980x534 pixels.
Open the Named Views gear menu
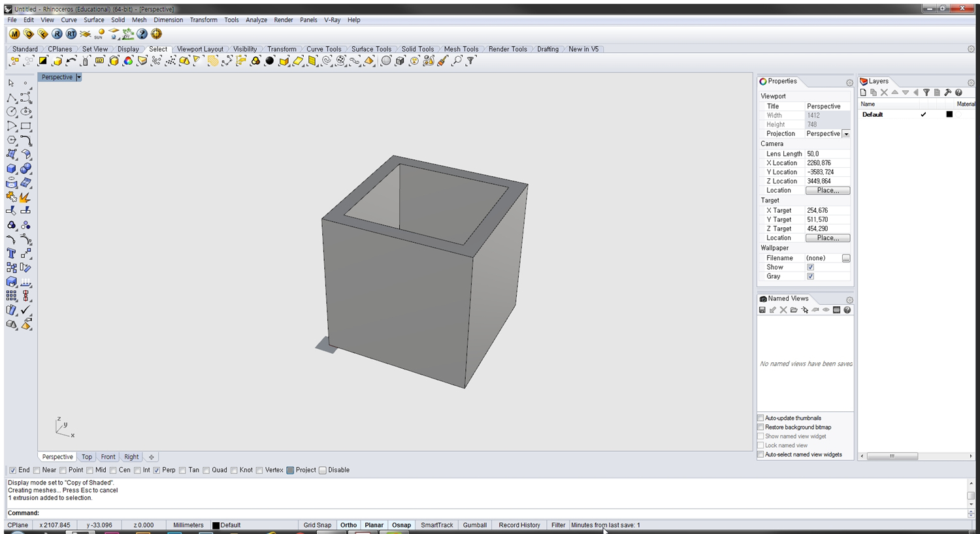pos(849,300)
